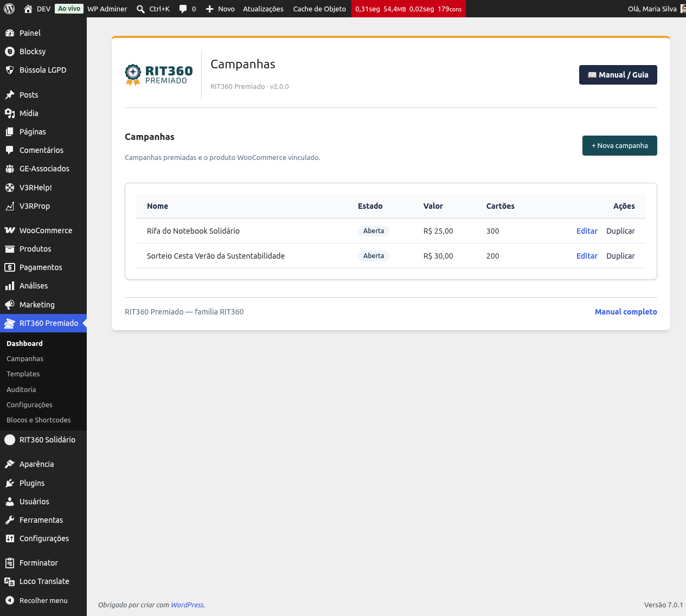686x616 pixels.
Task: Click Análises bar chart icon
Action: (x=10, y=286)
